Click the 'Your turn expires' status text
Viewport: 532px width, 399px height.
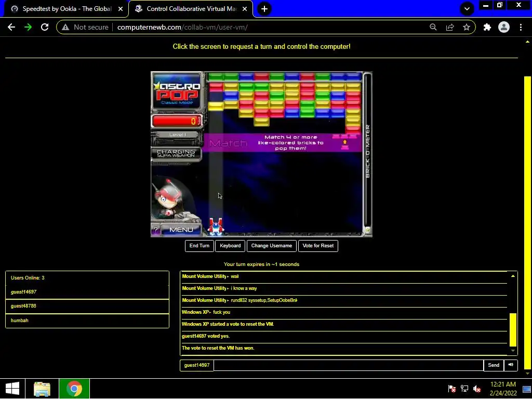[x=261, y=264]
